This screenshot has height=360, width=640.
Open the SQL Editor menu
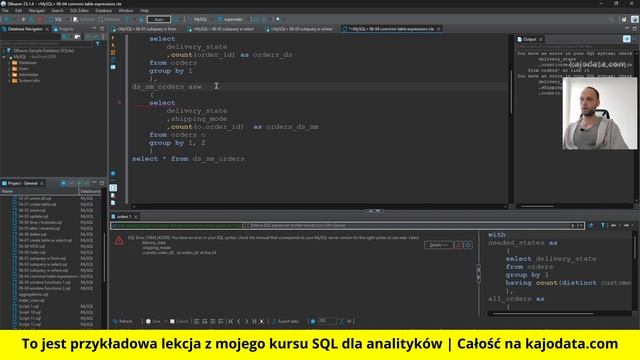coord(79,11)
